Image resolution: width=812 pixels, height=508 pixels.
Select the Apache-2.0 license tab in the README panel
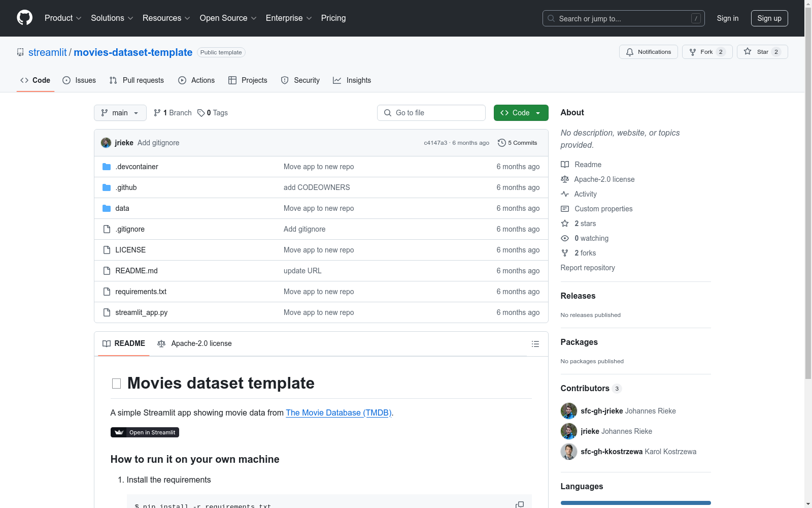194,344
